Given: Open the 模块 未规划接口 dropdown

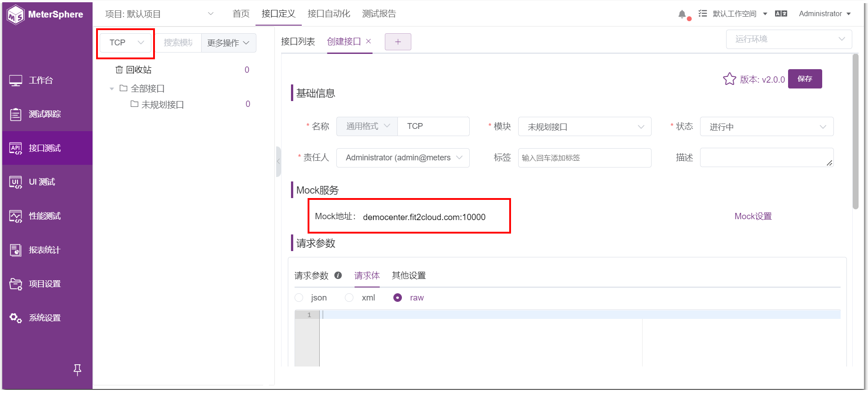Looking at the screenshot, I should tap(585, 127).
